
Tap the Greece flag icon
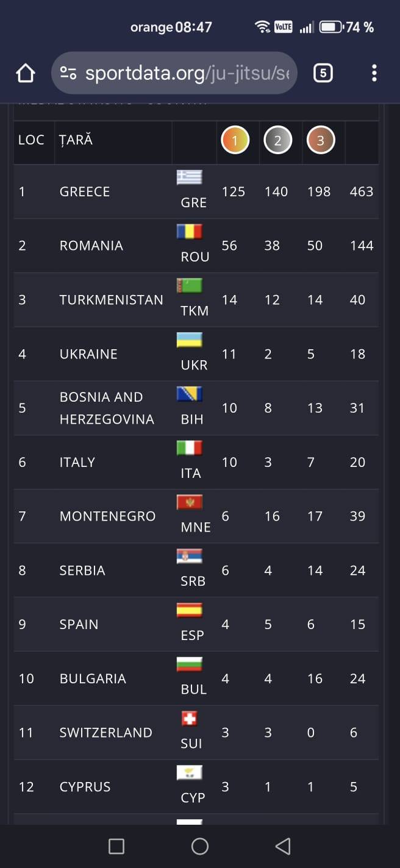(x=189, y=177)
